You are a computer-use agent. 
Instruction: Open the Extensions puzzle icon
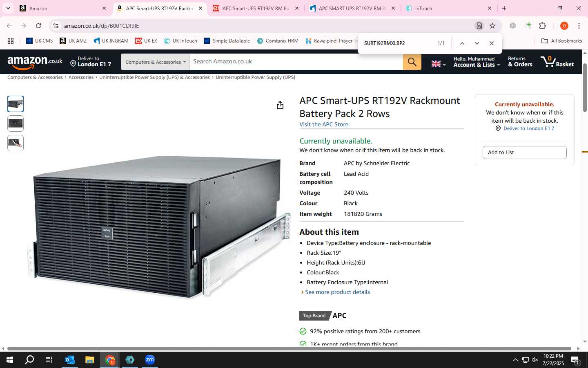(x=543, y=26)
